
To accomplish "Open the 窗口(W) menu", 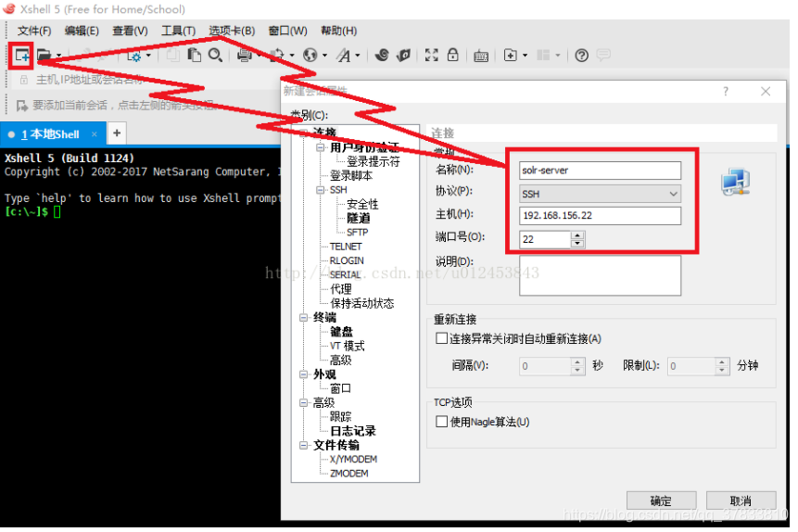I will 288,31.
